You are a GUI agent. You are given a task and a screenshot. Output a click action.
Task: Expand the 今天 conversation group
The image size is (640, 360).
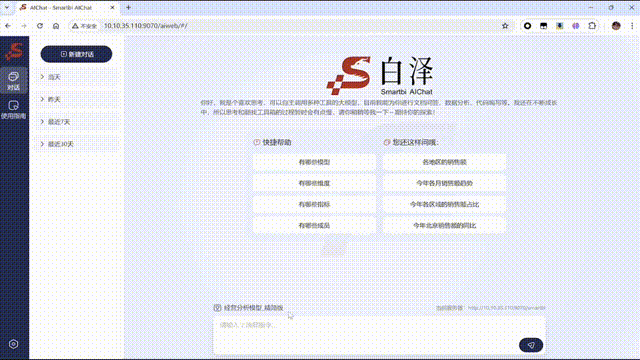coord(77,77)
